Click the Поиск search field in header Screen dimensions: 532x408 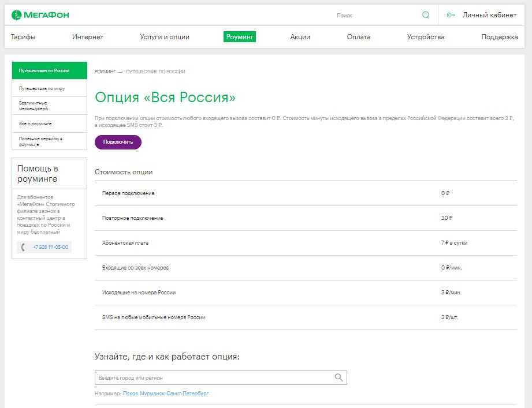pos(375,16)
